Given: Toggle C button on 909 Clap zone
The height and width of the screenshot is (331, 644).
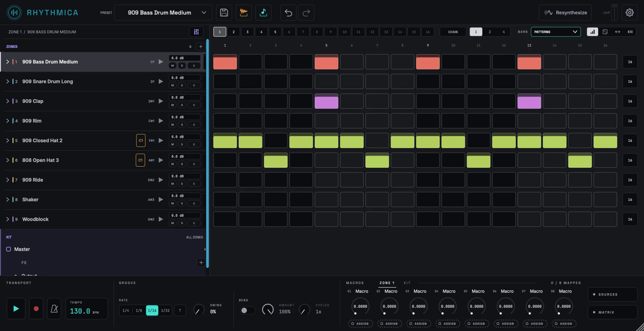Looking at the screenshot, I should click(194, 105).
